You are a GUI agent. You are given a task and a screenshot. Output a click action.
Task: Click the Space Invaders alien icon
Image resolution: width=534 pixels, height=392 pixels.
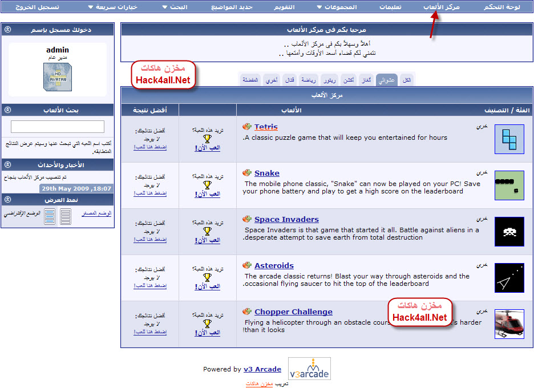509,232
